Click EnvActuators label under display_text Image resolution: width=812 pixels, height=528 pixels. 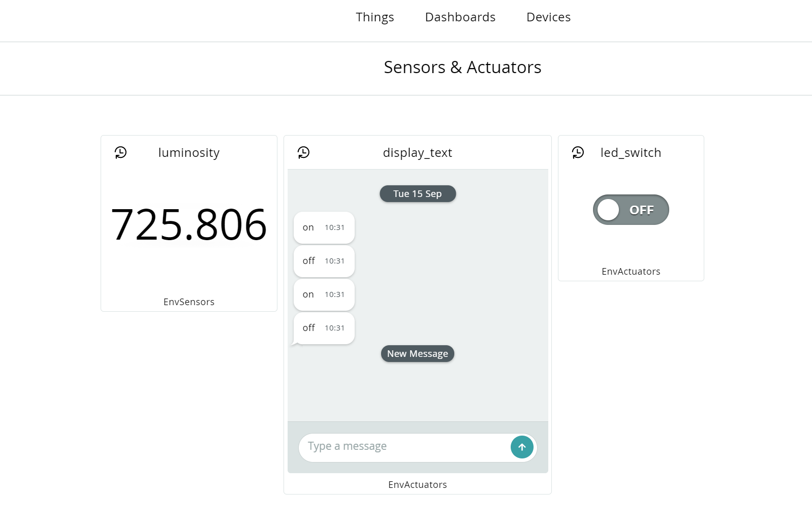tap(418, 485)
